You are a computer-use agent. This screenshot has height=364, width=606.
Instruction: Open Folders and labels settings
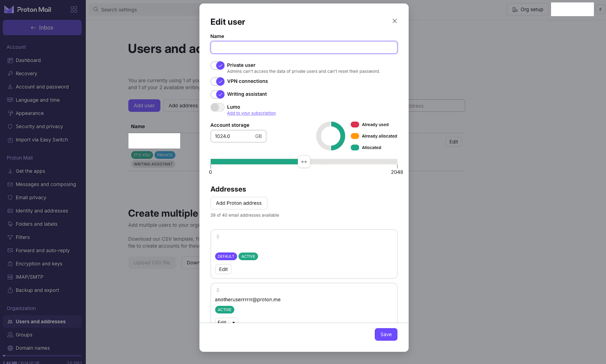[x=36, y=224]
